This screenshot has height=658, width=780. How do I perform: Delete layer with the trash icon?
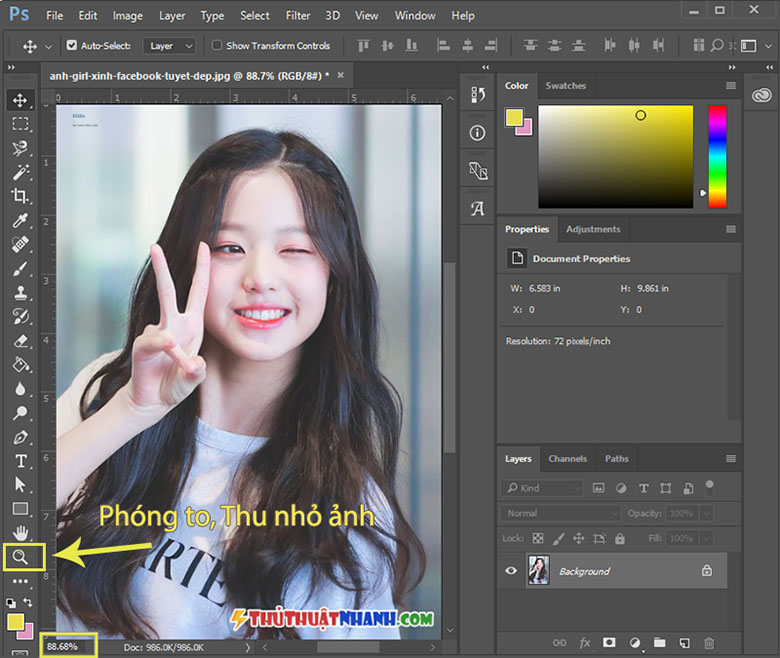pyautogui.click(x=709, y=643)
